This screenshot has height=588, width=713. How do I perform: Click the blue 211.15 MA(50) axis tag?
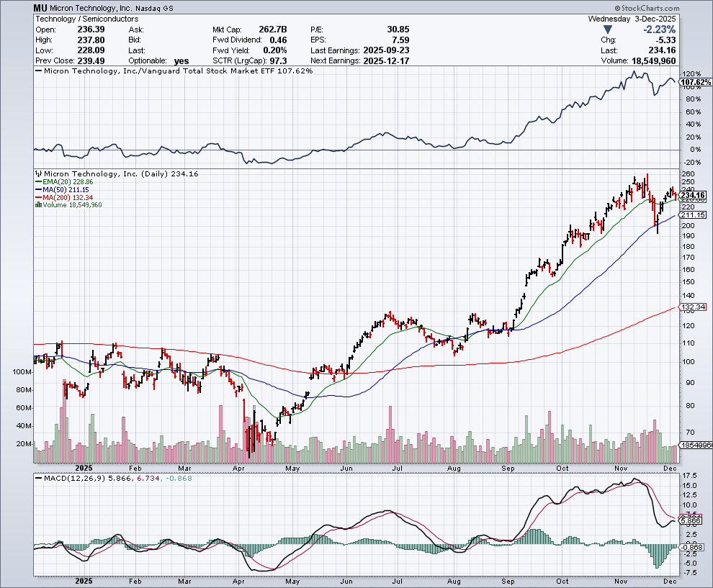pos(692,215)
